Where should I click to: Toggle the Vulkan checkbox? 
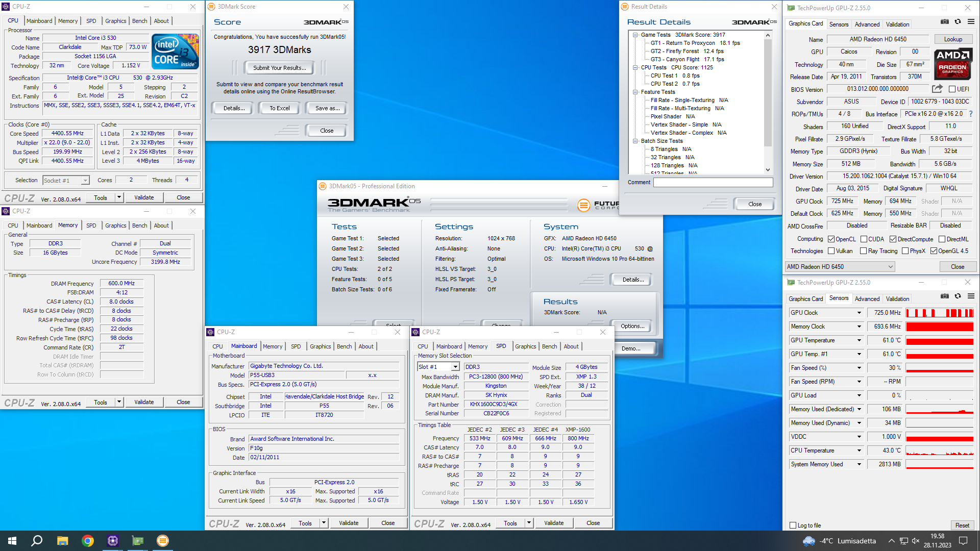[831, 251]
